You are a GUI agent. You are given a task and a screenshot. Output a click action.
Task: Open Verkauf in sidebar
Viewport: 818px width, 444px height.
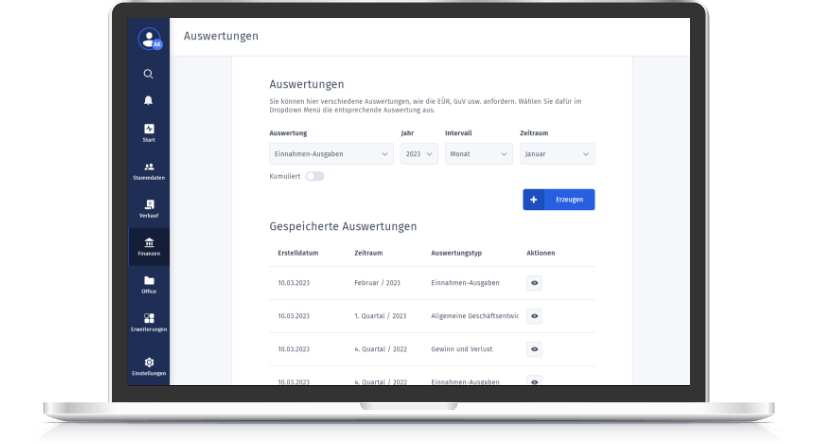pos(149,209)
